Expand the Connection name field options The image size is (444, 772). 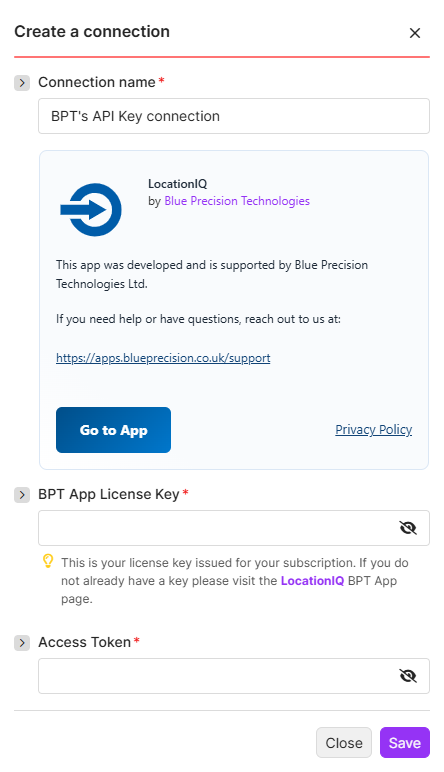(x=22, y=83)
